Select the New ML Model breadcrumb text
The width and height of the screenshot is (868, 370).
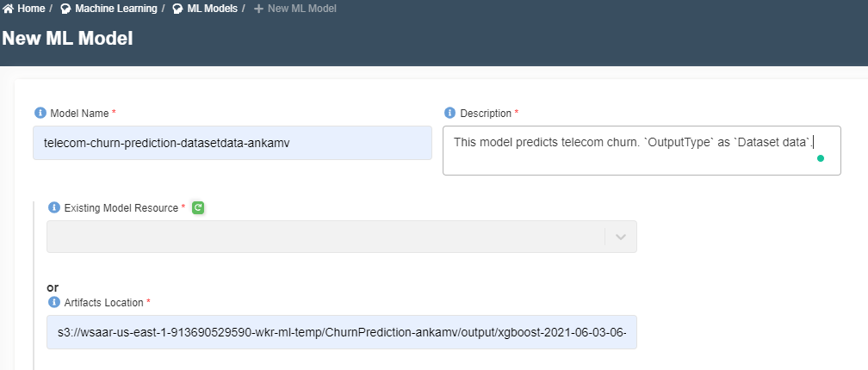click(x=301, y=9)
